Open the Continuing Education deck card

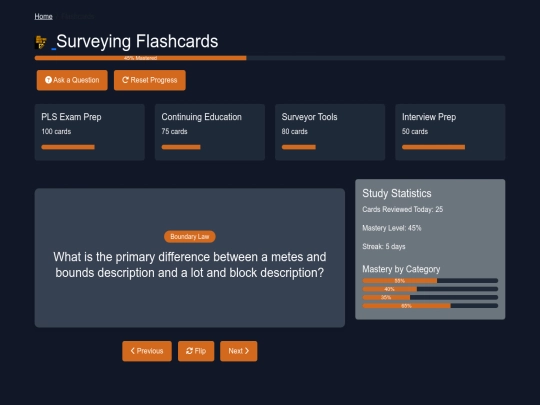pos(210,132)
